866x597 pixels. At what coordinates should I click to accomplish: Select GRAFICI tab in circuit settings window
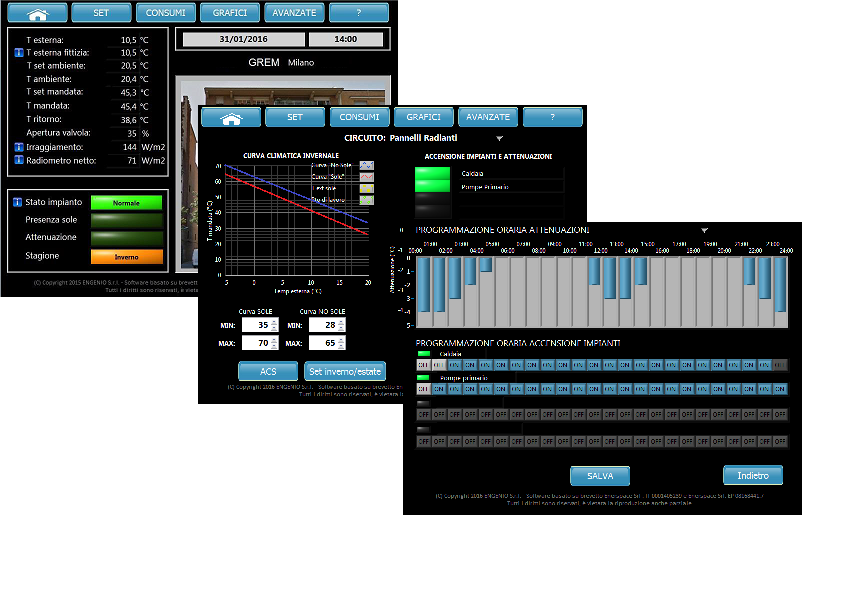click(x=424, y=117)
